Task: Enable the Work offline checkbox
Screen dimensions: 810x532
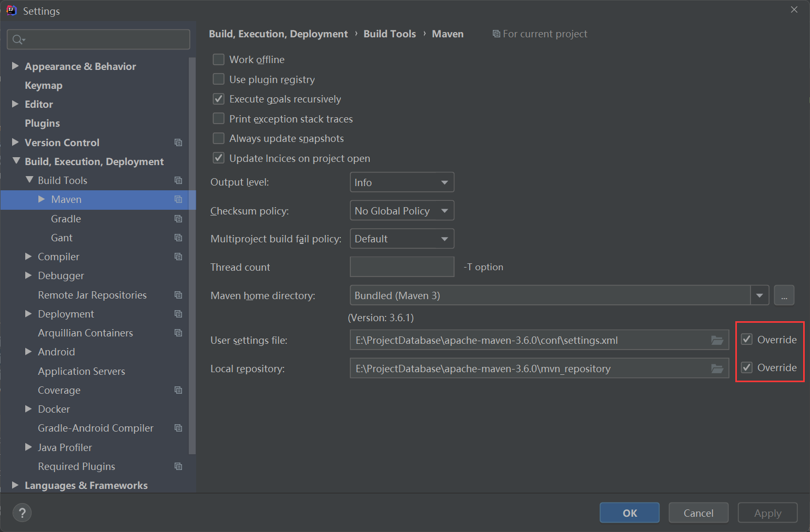Action: [218, 59]
